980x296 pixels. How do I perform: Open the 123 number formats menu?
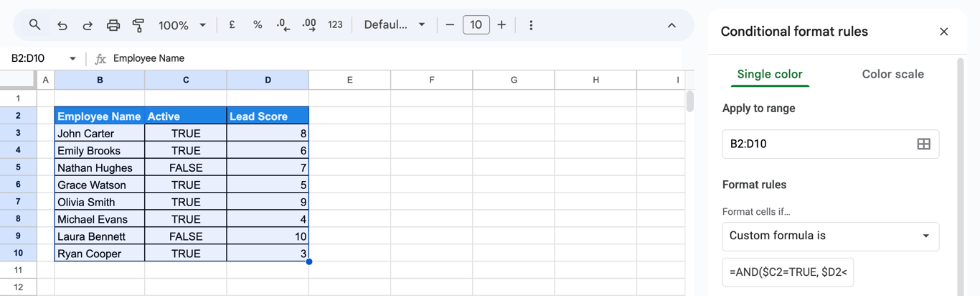coord(335,25)
